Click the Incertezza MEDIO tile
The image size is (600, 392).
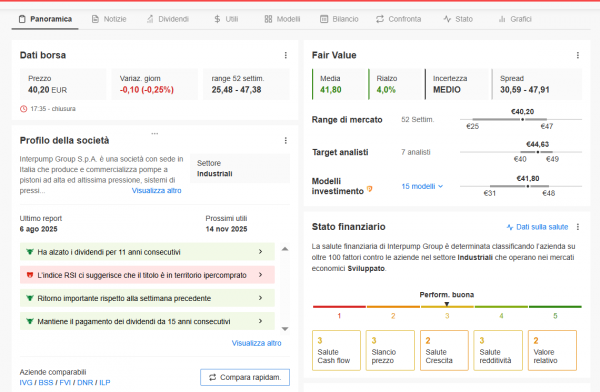pos(457,84)
